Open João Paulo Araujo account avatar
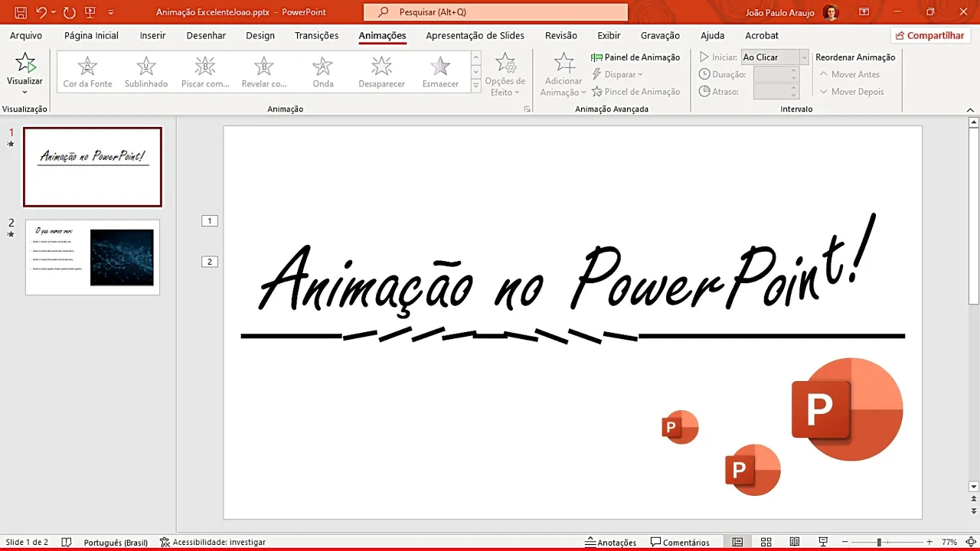 tap(831, 12)
